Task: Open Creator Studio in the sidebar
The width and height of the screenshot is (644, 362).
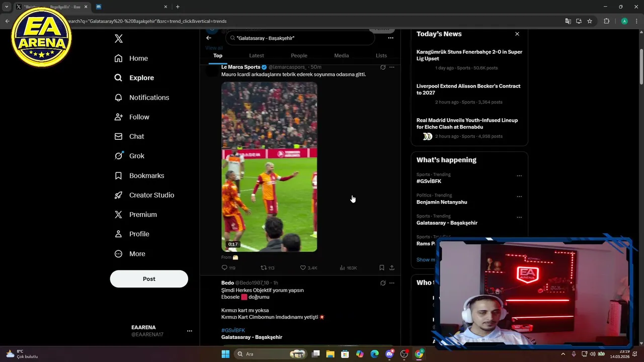Action: [x=144, y=195]
